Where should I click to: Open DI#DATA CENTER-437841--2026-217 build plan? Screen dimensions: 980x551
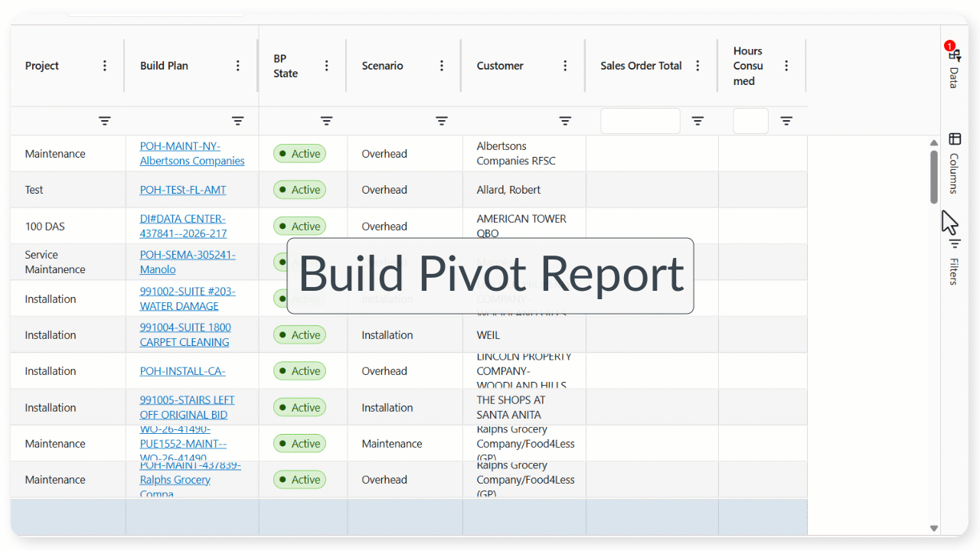[183, 226]
